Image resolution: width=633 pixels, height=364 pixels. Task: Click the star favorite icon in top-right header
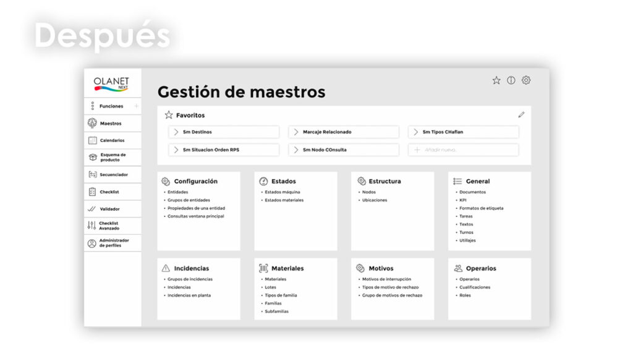496,80
